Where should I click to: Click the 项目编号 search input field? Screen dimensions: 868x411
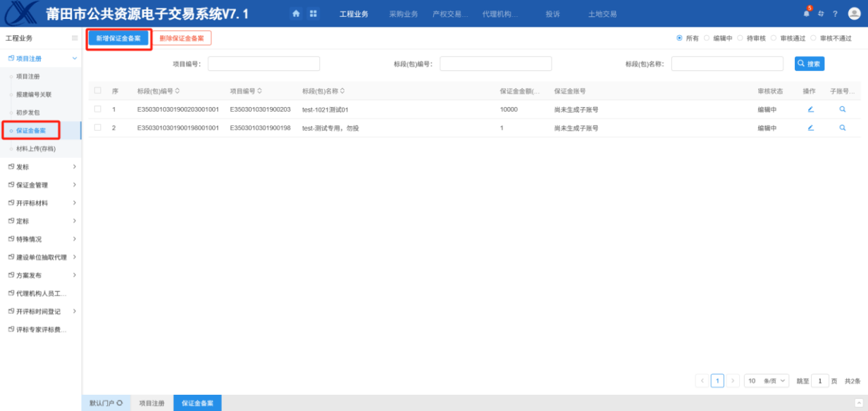point(263,64)
